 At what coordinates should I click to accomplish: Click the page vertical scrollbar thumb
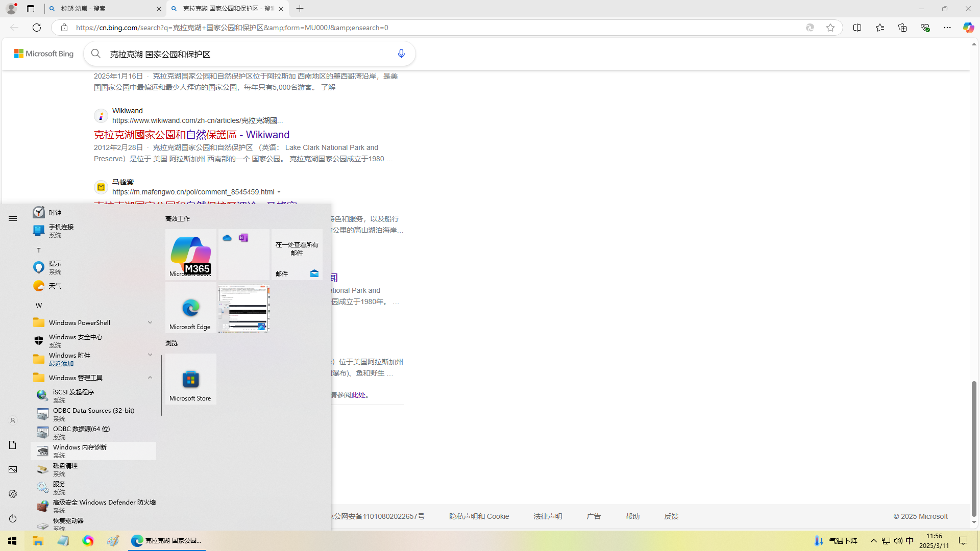pos(974,449)
